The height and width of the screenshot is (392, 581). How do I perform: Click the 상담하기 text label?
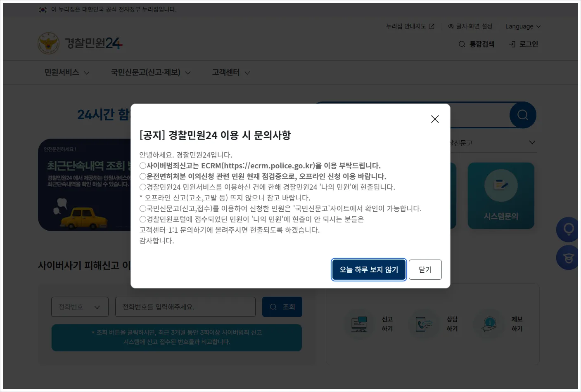[x=452, y=324]
